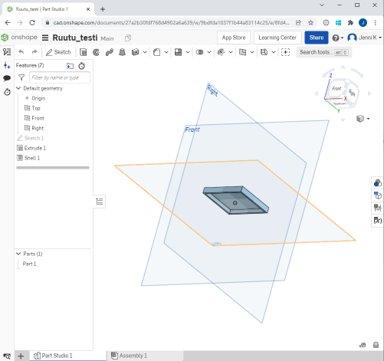
Task: Open versions and history panel
Action: pos(7,92)
